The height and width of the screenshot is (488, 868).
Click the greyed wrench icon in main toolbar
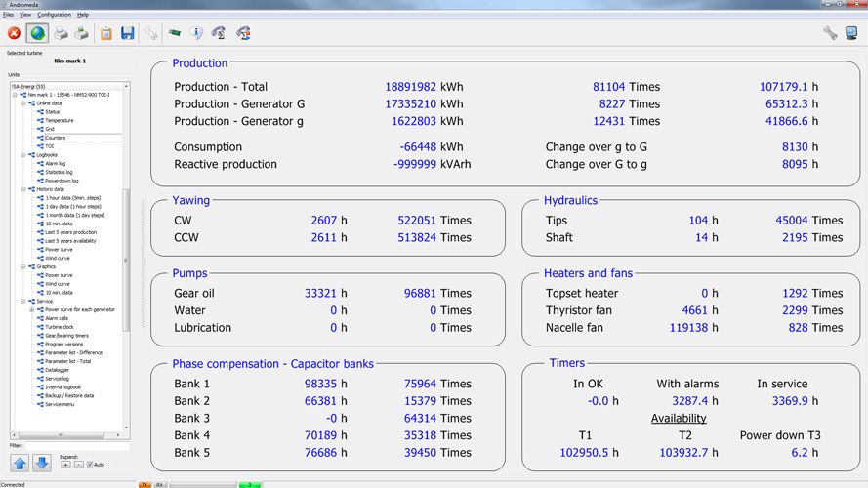point(150,34)
